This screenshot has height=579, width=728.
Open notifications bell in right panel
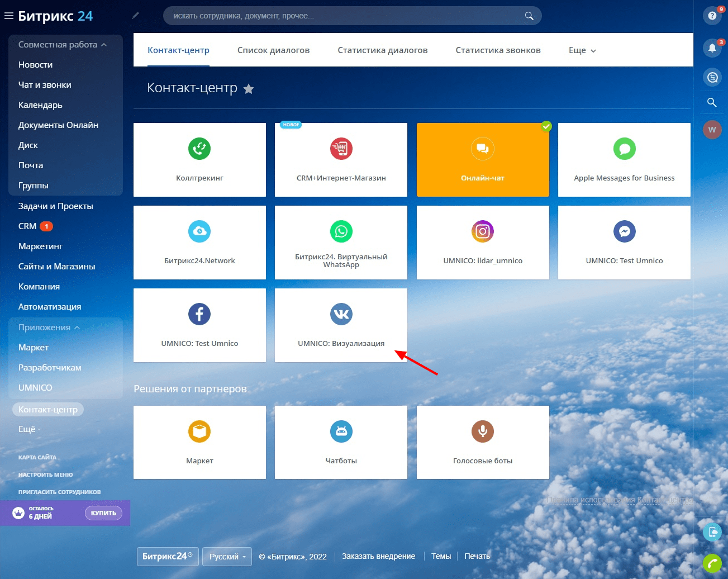[712, 48]
